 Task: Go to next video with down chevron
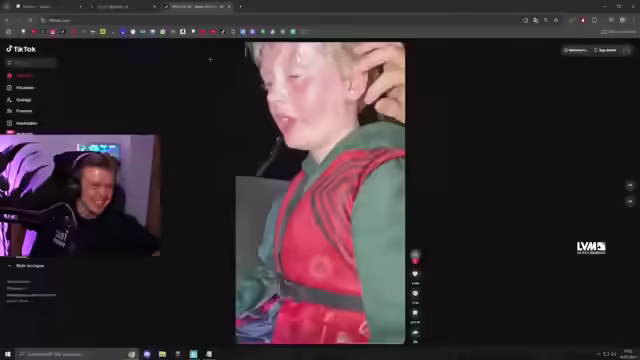point(630,201)
